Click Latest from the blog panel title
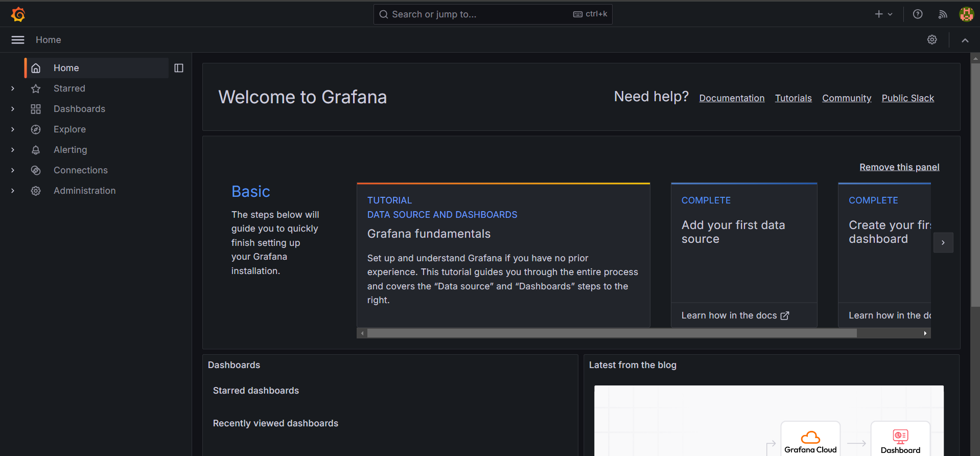 tap(633, 365)
